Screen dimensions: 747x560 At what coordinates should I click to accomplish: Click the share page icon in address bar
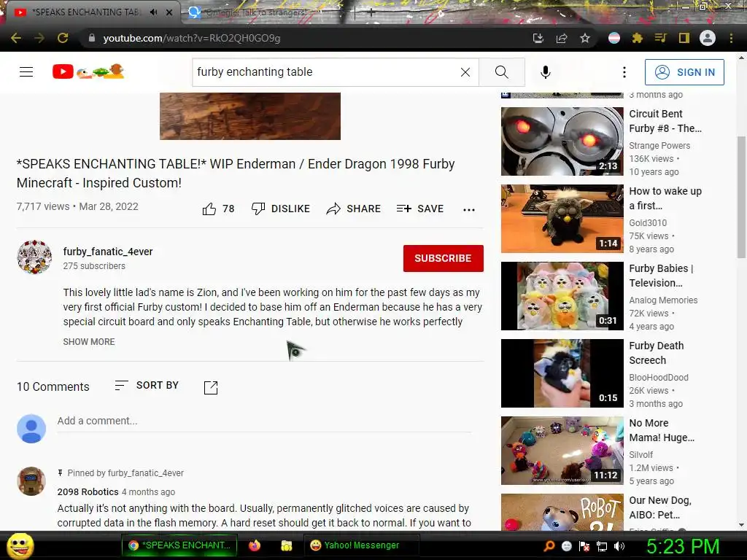562,38
